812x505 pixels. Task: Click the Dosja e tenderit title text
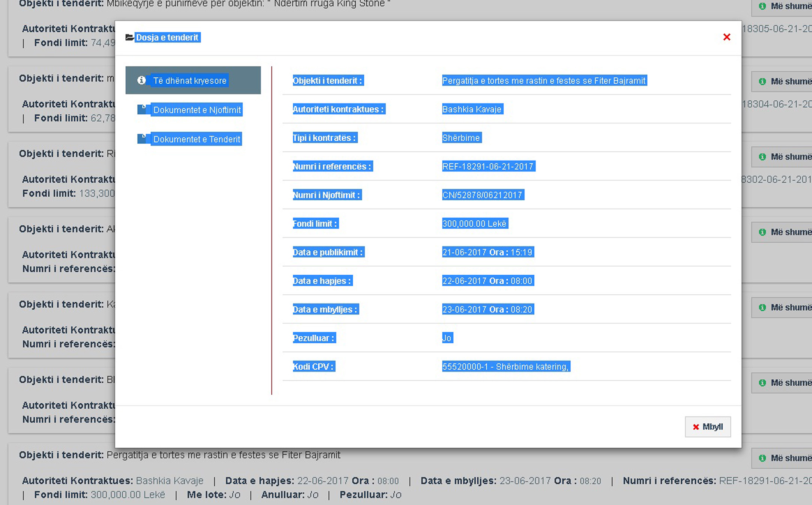click(x=167, y=38)
